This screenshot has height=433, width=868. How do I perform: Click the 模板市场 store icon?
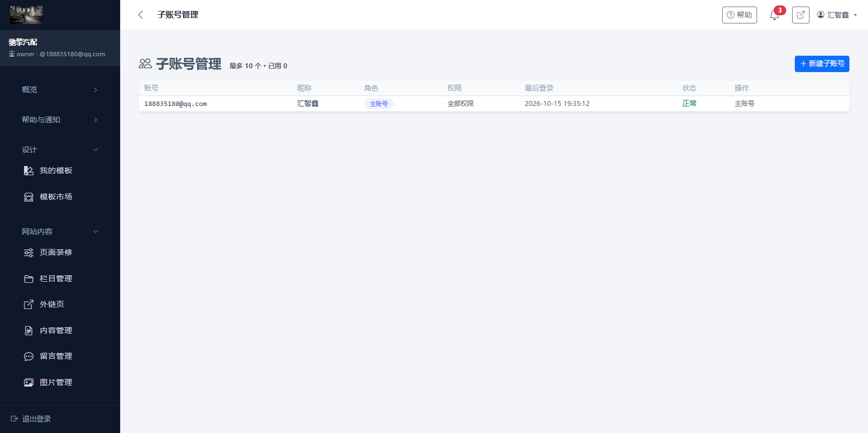tap(29, 197)
